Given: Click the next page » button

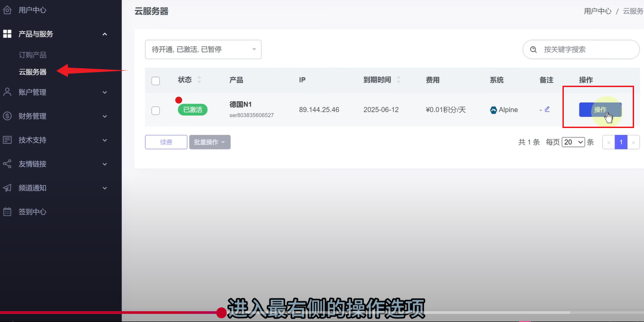Looking at the screenshot, I should click(x=634, y=142).
